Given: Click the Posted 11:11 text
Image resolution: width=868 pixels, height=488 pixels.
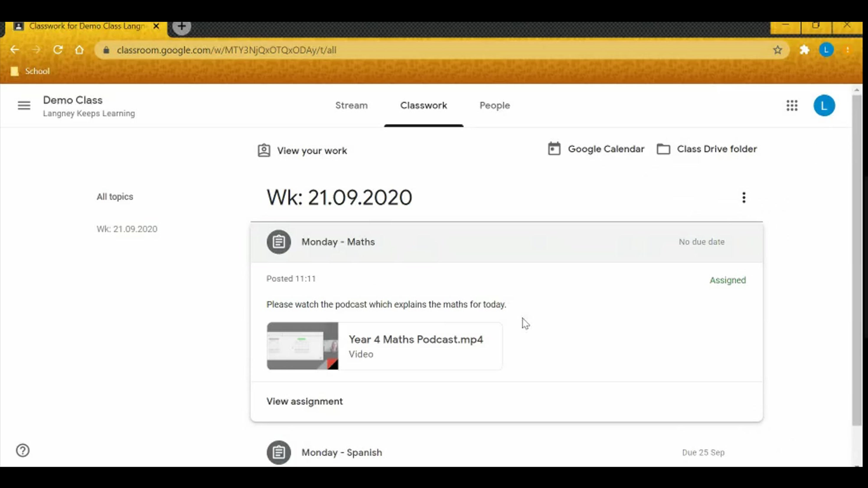Looking at the screenshot, I should pos(291,279).
